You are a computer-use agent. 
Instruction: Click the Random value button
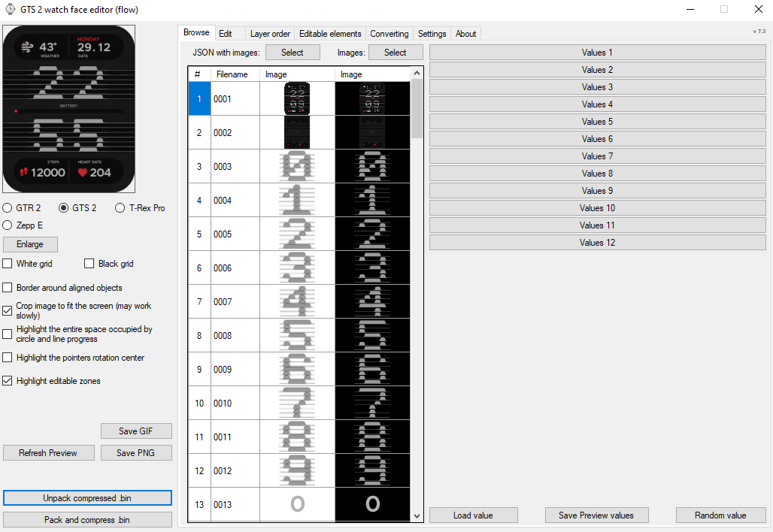tap(721, 515)
